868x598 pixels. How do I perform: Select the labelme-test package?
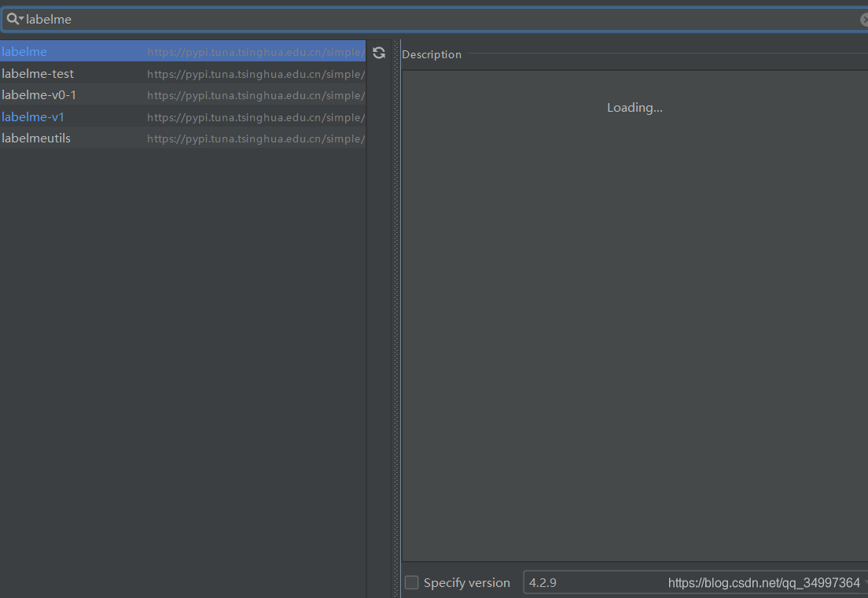(38, 73)
